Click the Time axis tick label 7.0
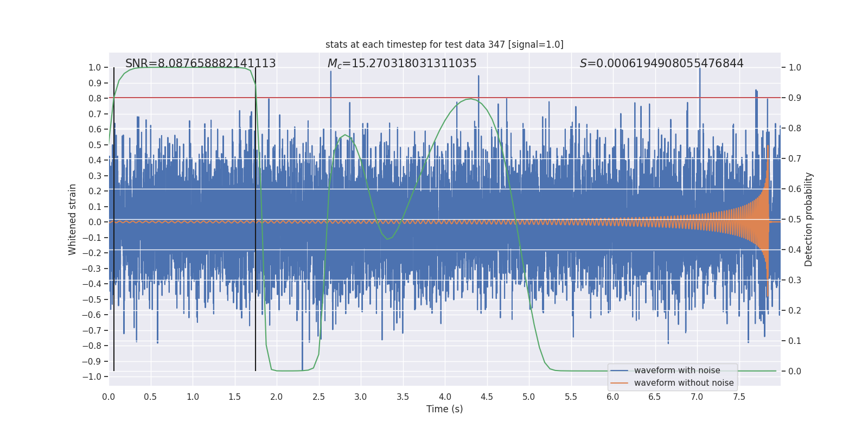Screen dimensions: 868x434 tap(697, 397)
